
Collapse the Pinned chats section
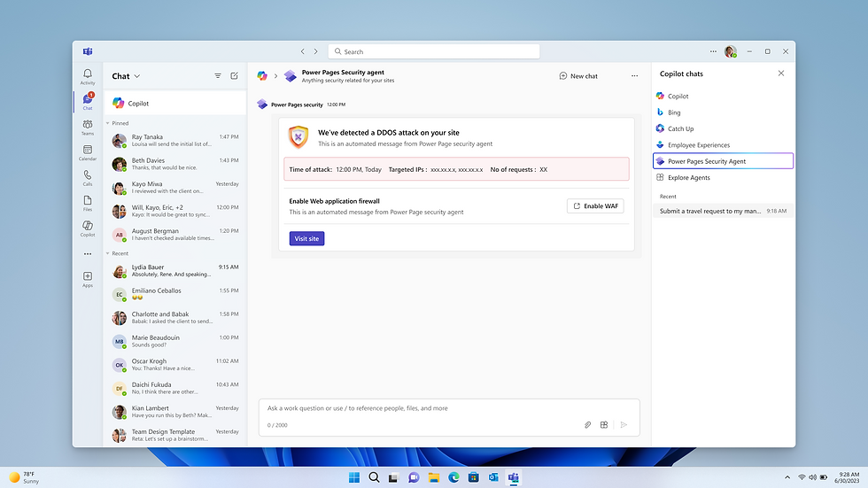108,123
